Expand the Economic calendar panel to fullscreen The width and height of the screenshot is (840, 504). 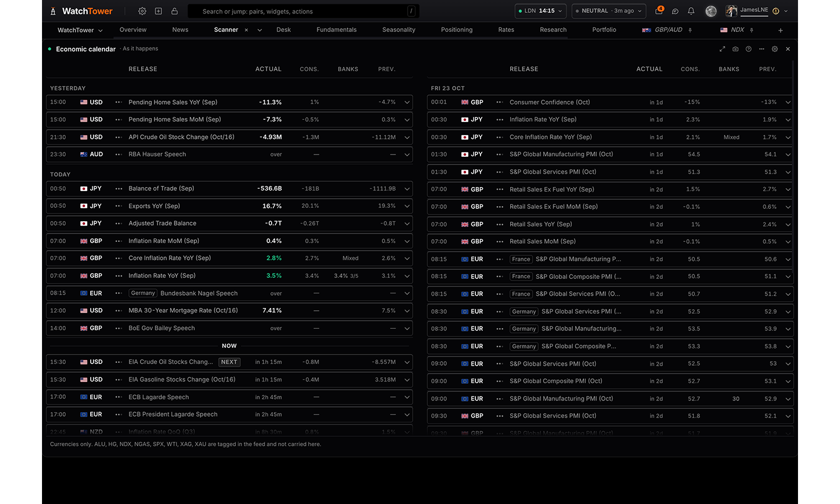(722, 49)
